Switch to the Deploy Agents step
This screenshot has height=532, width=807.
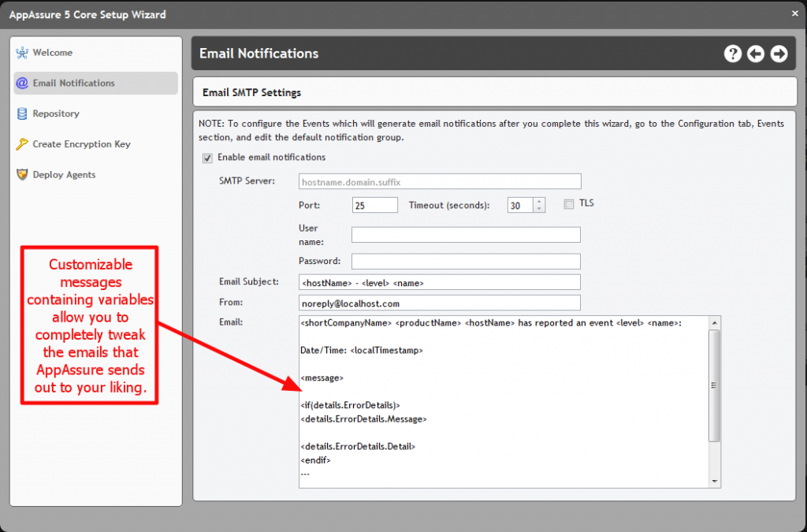[x=95, y=174]
